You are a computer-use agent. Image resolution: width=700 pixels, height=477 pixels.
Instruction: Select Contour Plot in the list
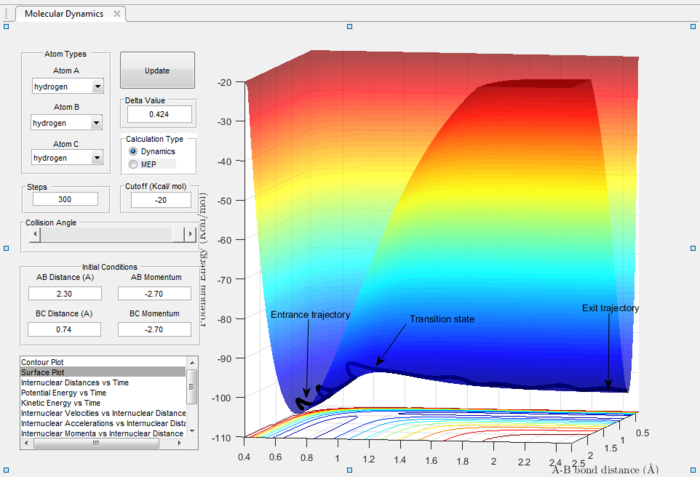tap(103, 362)
